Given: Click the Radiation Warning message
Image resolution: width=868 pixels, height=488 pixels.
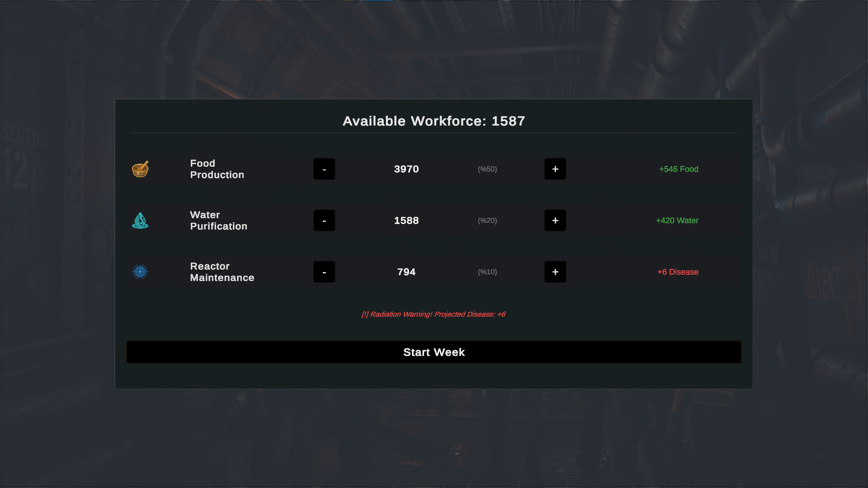Looking at the screenshot, I should 433,314.
